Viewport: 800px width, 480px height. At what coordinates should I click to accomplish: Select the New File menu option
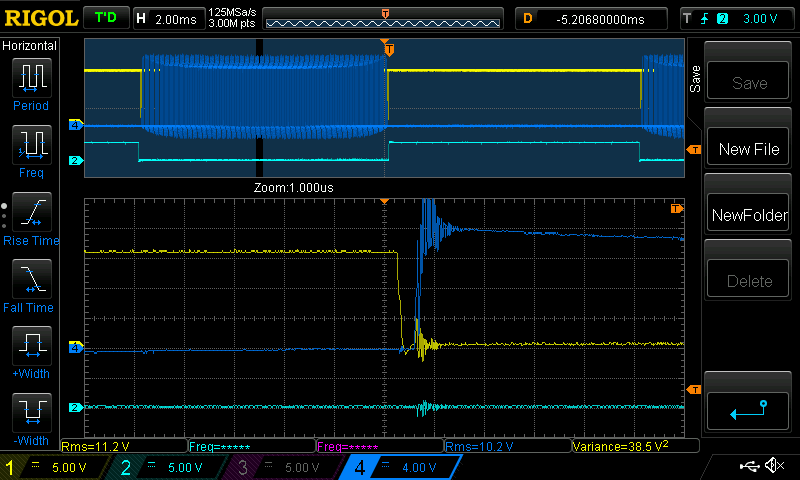pyautogui.click(x=748, y=149)
